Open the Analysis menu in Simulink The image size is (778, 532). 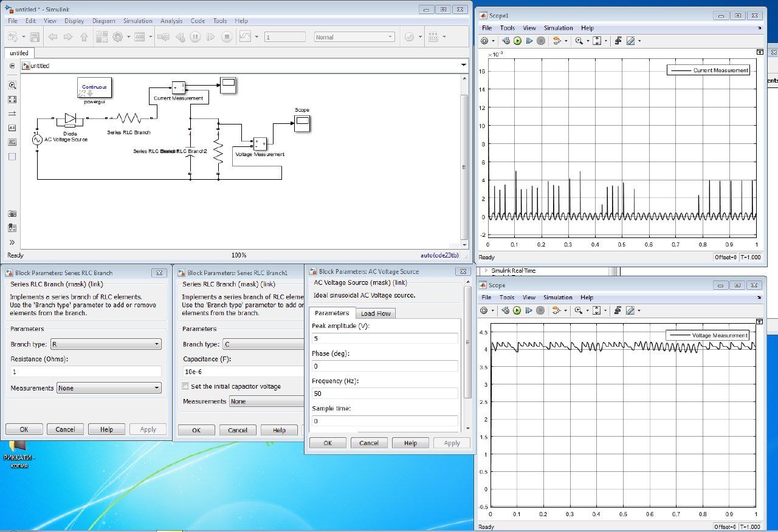[171, 21]
